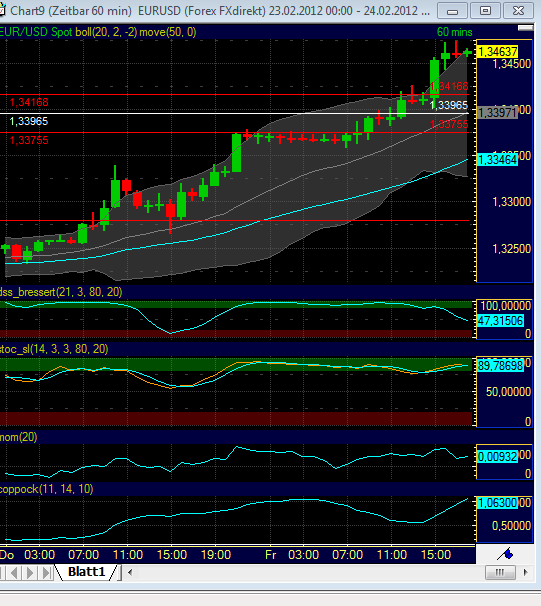Click the small bar button above price axis
Screen dimensions: 541x606
tap(525, 28)
